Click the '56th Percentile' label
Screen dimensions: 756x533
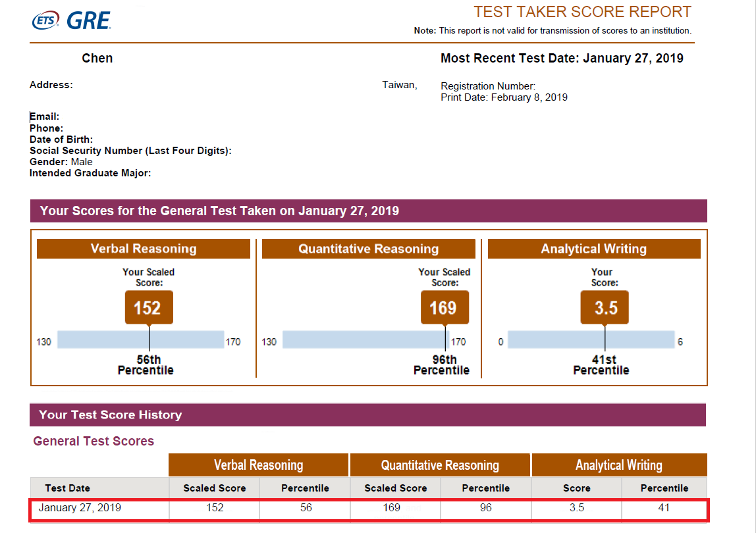(x=146, y=365)
